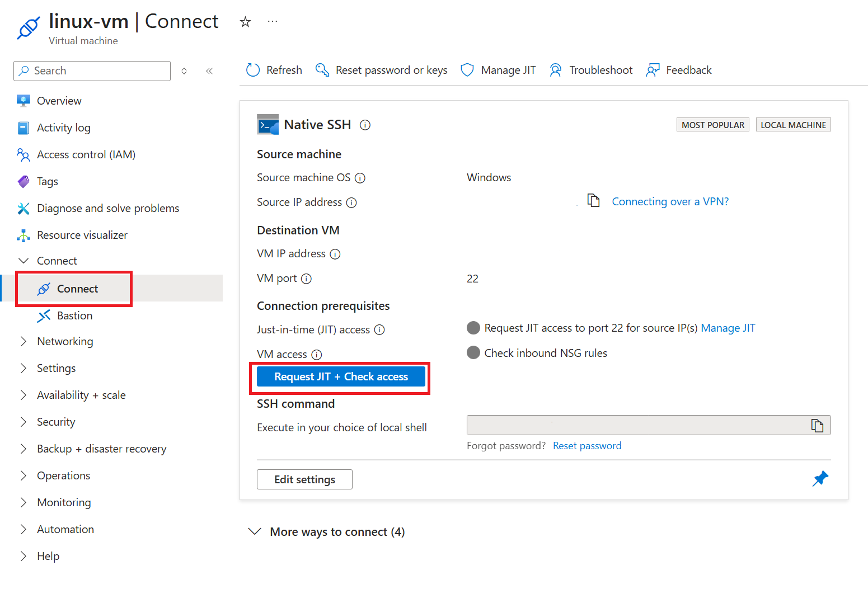
Task: Click the Troubleshoot toolbar icon
Action: pyautogui.click(x=555, y=69)
